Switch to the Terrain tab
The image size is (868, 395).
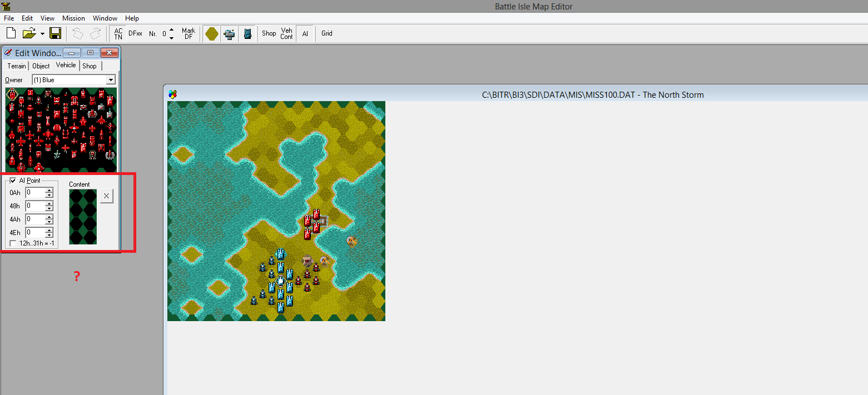[17, 66]
